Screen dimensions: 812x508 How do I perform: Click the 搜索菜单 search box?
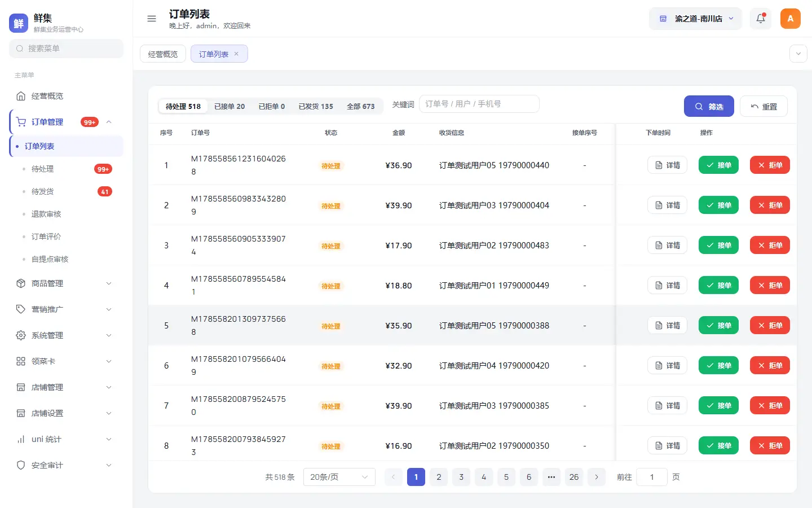coord(66,49)
